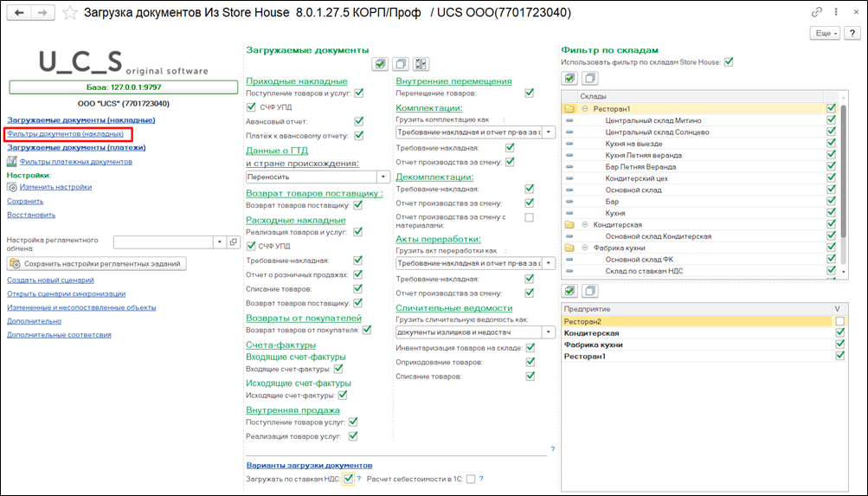Click the back navigation arrow
This screenshot has width=868, height=496.
point(19,12)
